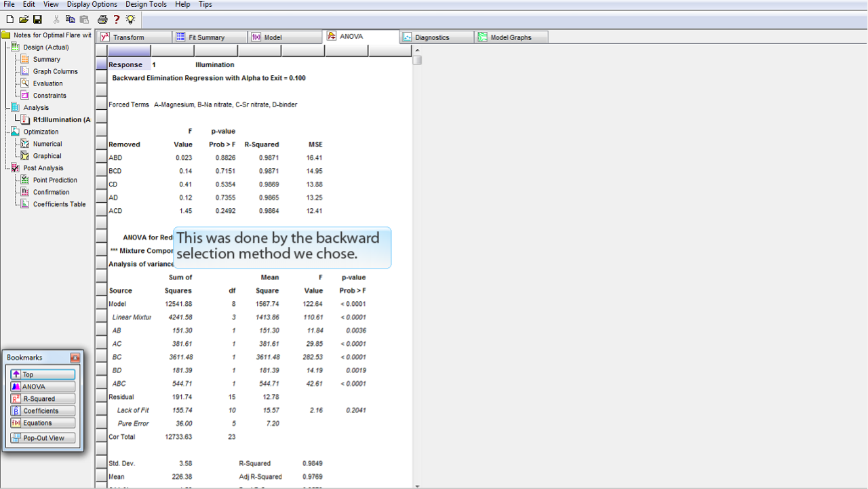Close the Bookmarks floating panel
The width and height of the screenshot is (868, 489).
[x=75, y=357]
